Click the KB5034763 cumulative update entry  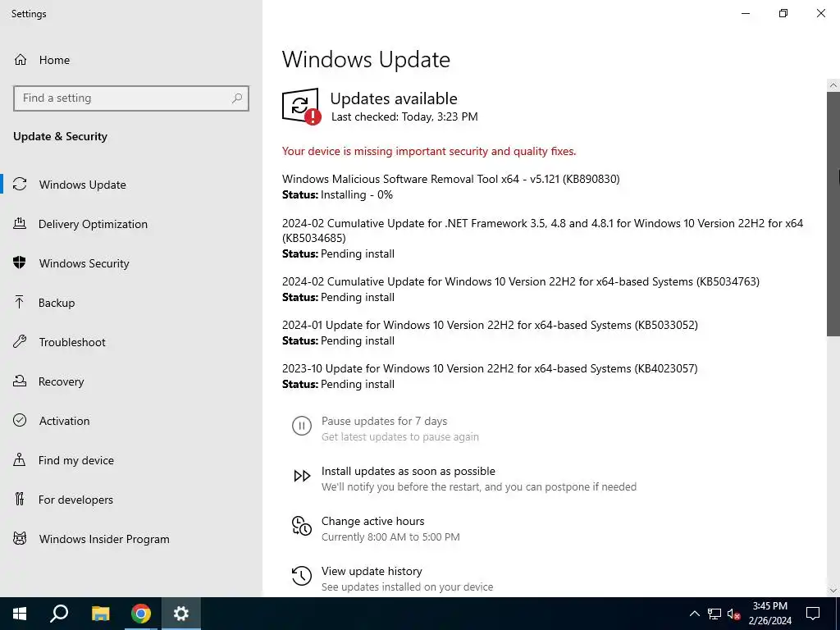coord(521,281)
